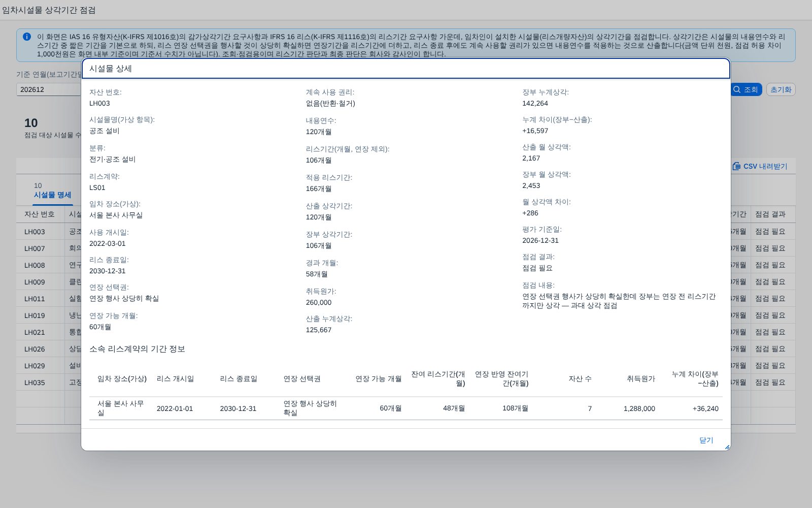Select table row LH008 in the background
The width and height of the screenshot is (812, 508).
coord(35,265)
